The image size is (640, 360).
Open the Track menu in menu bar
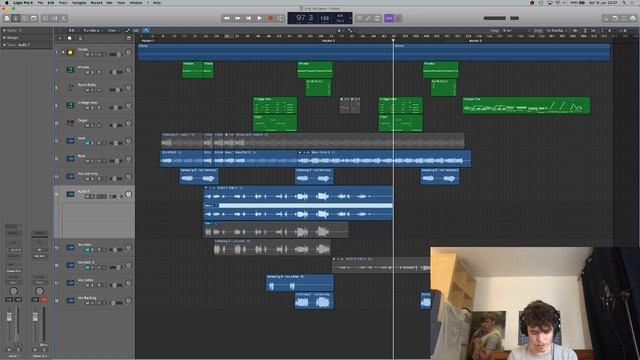pos(62,2)
